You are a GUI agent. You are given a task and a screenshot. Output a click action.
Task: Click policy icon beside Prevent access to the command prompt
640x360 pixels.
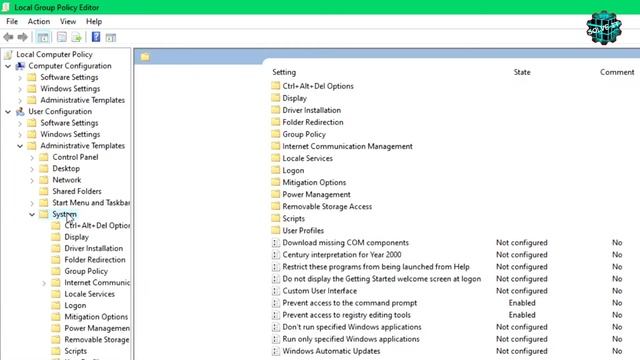point(276,303)
